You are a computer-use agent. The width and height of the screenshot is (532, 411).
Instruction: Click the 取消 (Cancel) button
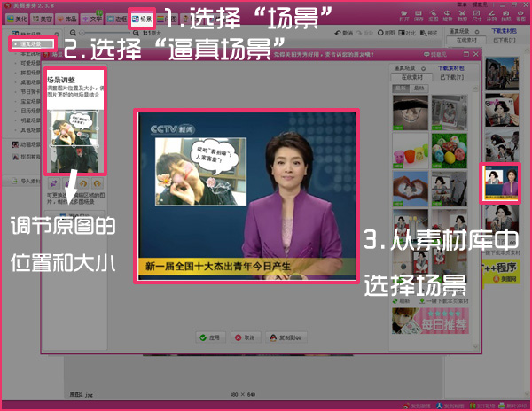click(x=245, y=337)
